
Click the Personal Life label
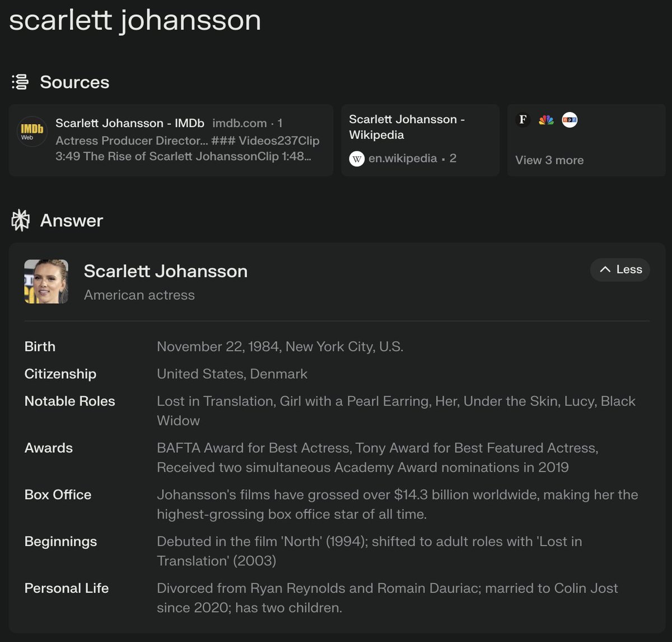[x=67, y=588]
